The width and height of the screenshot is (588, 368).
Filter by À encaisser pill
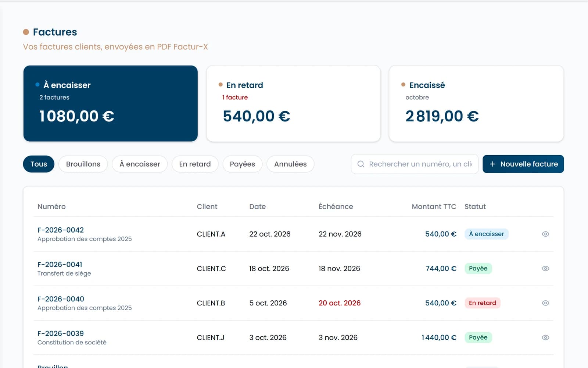(140, 164)
